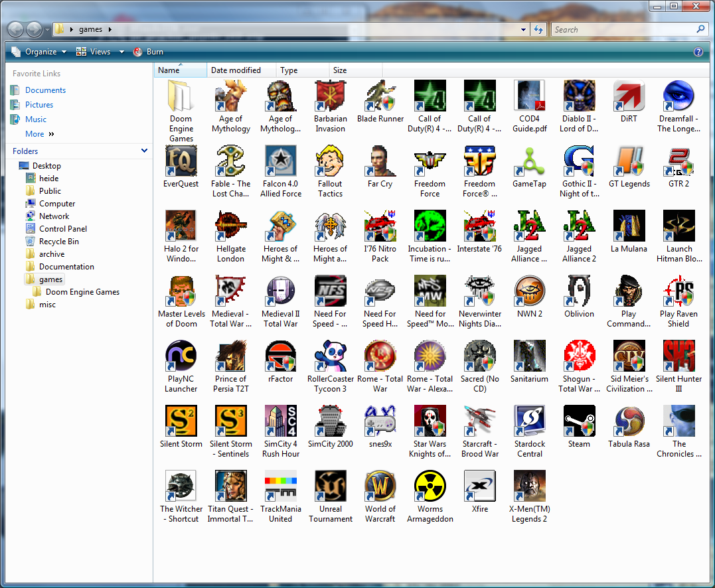Select the Xfire shortcut icon
Image resolution: width=715 pixels, height=588 pixels.
pos(480,486)
